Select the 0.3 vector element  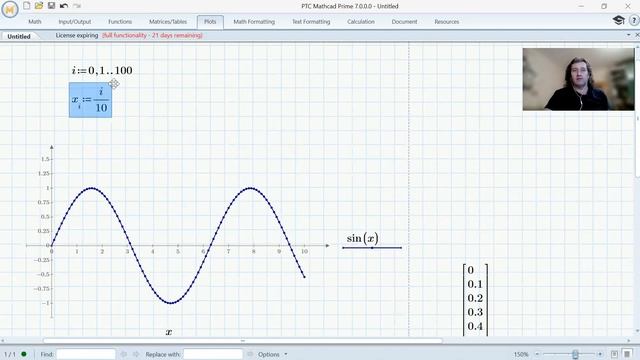475,312
